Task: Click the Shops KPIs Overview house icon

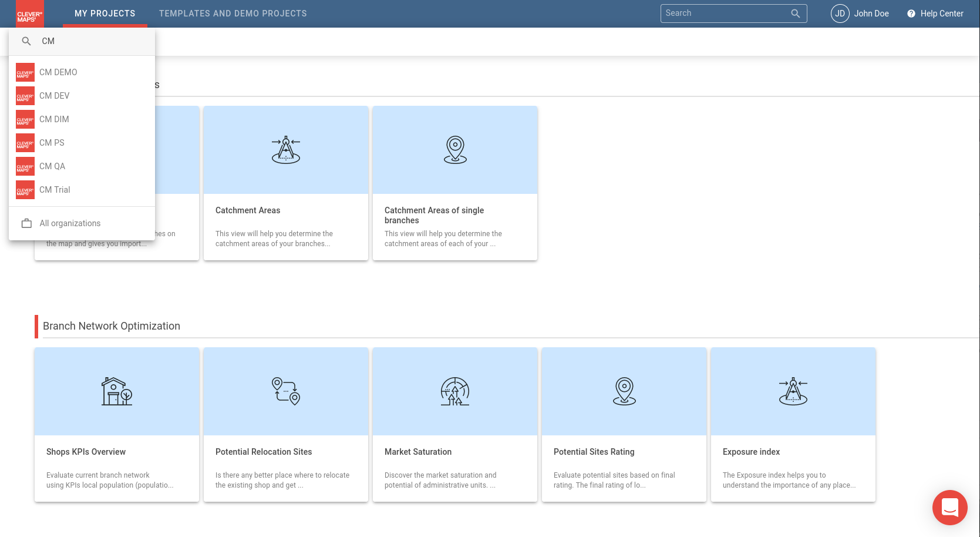Action: (117, 391)
